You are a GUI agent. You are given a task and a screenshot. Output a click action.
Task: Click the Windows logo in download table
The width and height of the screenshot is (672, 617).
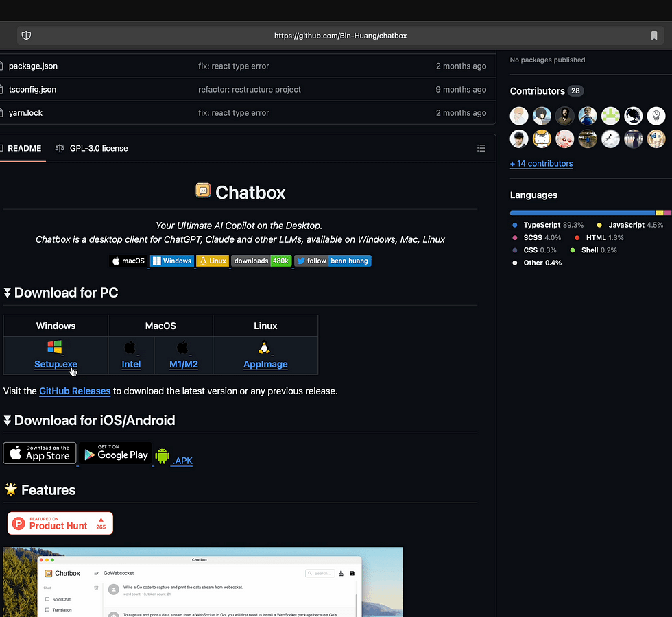55,347
